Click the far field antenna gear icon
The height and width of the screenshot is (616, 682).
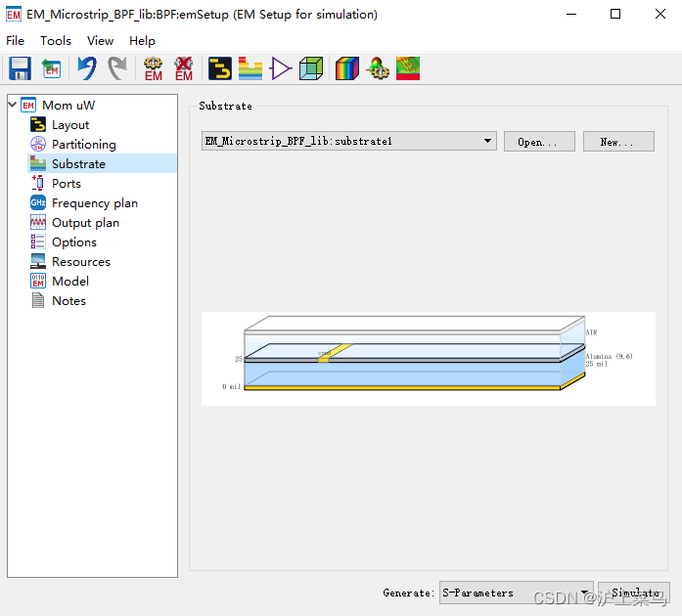click(x=378, y=68)
